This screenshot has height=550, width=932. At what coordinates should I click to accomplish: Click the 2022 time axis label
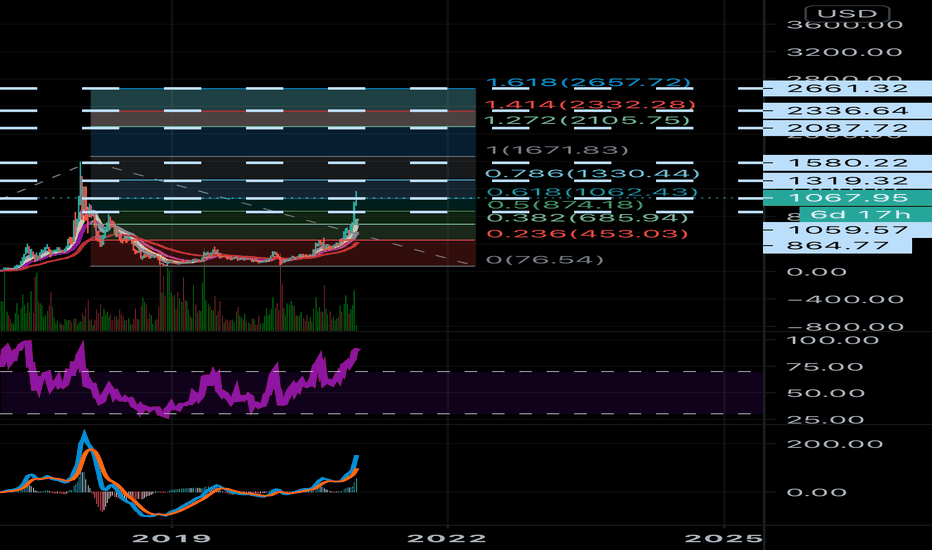[446, 538]
